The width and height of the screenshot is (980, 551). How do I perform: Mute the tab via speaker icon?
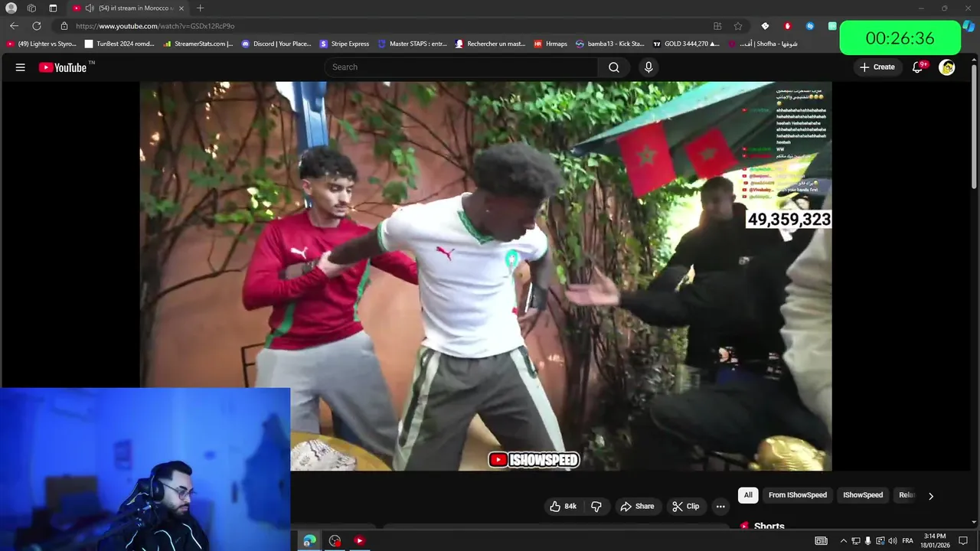click(x=90, y=8)
